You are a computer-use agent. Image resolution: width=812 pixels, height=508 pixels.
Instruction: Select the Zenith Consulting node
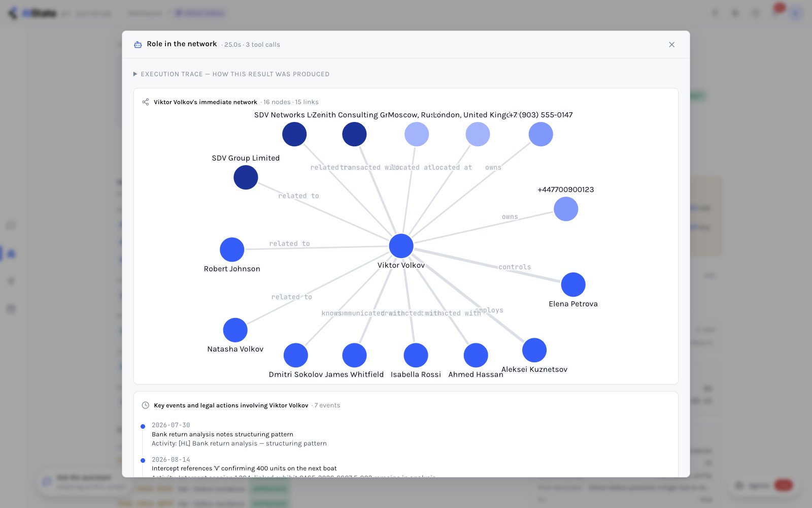(354, 135)
